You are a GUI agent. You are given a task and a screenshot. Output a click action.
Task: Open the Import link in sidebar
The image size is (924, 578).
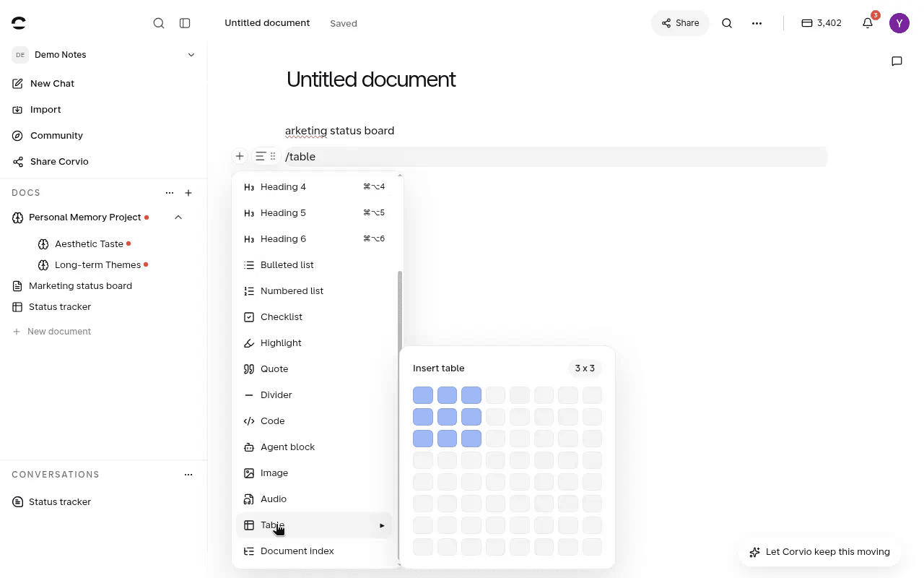point(37,109)
